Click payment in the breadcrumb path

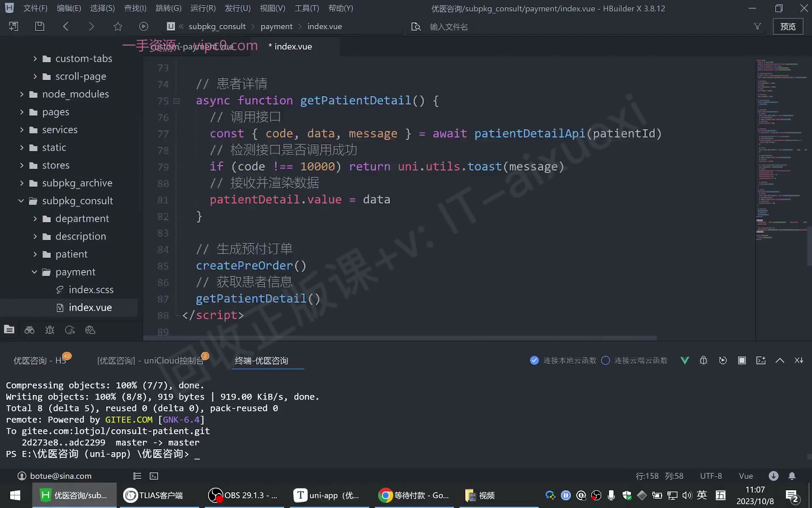click(276, 26)
